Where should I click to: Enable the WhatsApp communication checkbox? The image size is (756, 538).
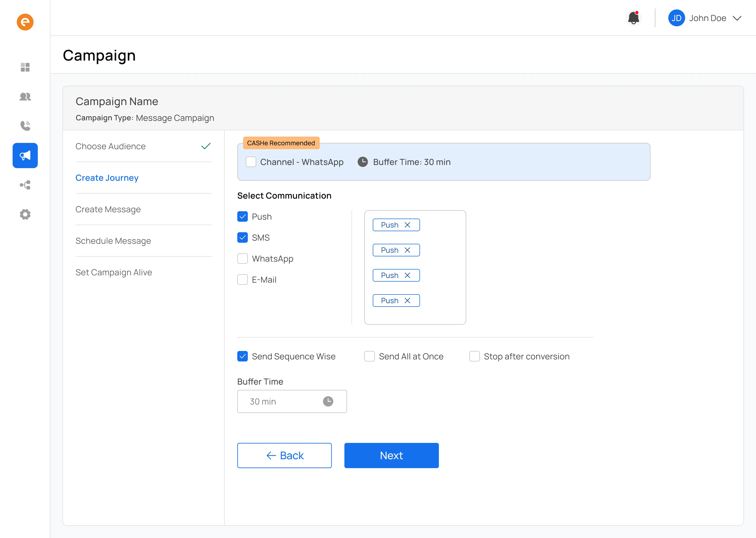click(243, 258)
